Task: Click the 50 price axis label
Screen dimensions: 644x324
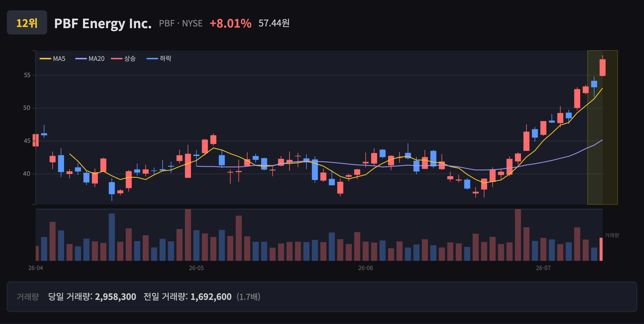Action: (x=27, y=108)
